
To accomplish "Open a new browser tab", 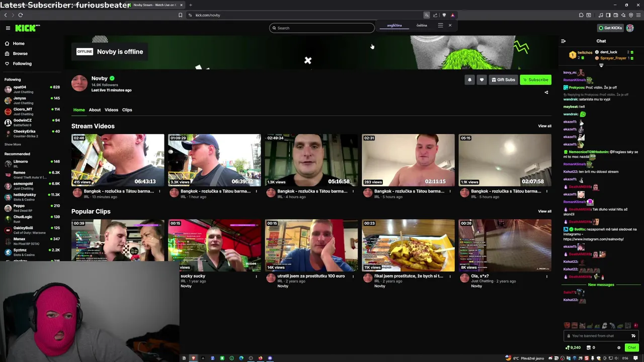I will [x=190, y=5].
